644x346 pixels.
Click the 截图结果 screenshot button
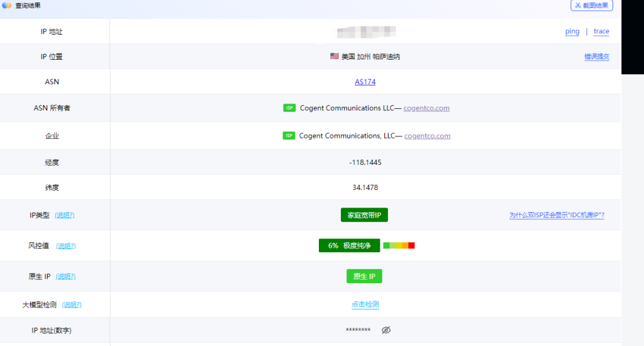point(591,5)
